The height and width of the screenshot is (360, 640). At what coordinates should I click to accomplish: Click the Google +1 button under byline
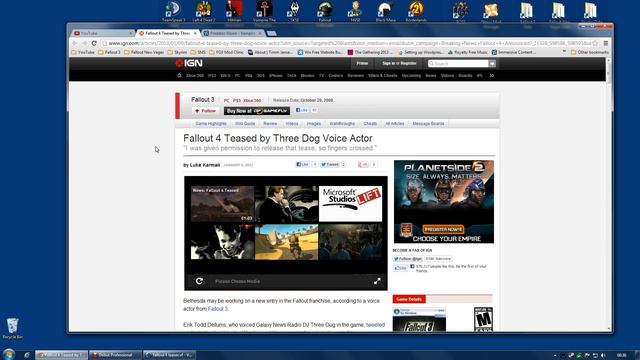[363, 164]
